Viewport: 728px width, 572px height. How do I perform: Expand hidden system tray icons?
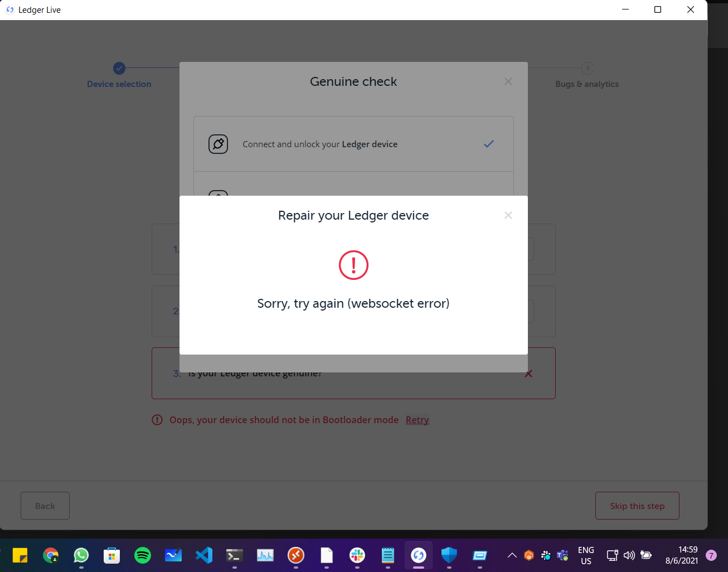coord(511,555)
